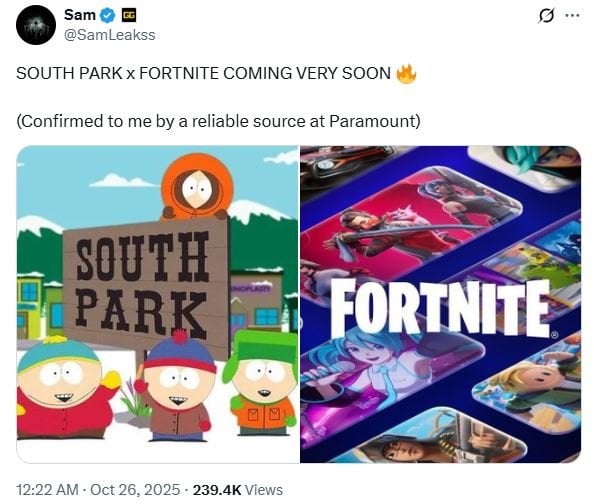Click the South Park wooden sign in image
The width and height of the screenshot is (594, 504).
click(146, 284)
